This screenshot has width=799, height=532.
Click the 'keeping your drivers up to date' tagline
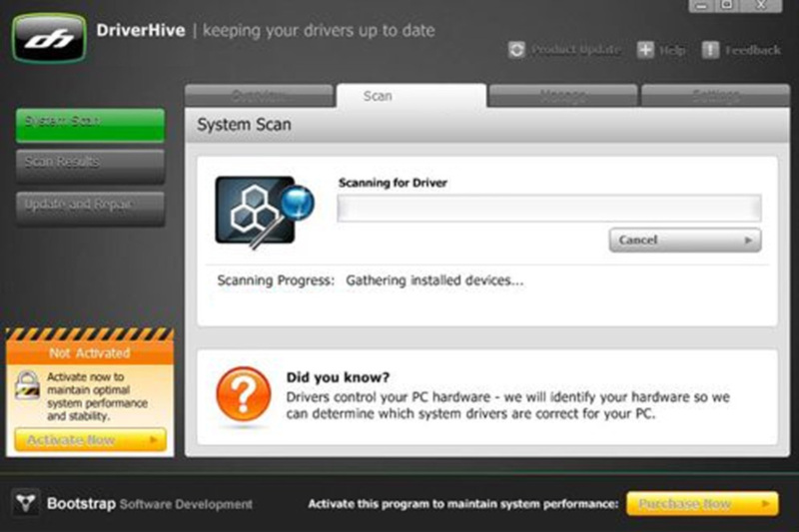[319, 31]
